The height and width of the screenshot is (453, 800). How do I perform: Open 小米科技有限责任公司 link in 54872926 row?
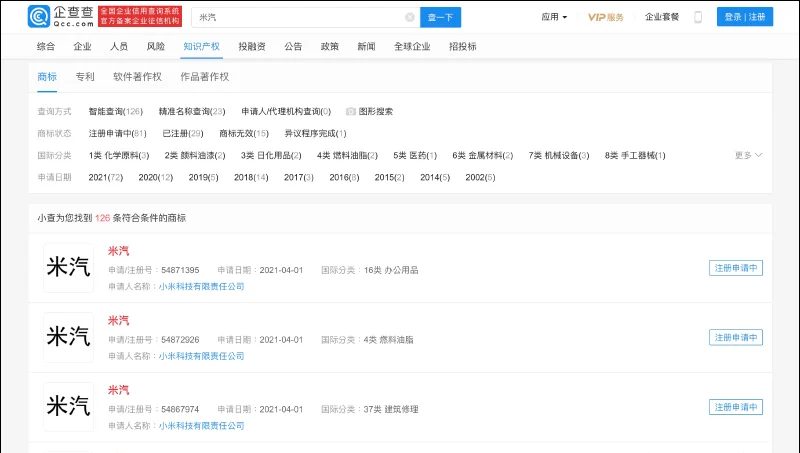point(202,356)
